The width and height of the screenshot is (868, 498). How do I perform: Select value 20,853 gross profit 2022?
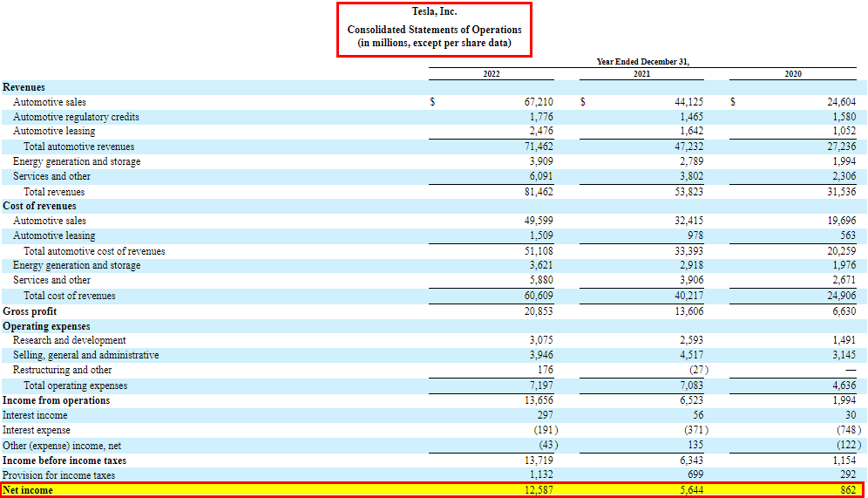point(538,311)
